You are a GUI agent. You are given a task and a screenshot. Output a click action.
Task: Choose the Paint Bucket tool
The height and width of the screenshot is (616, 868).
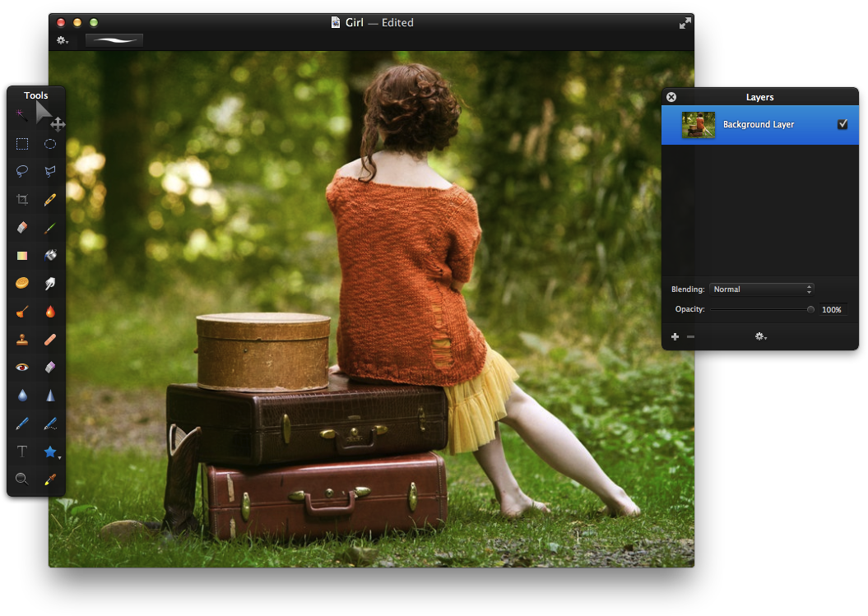pos(50,255)
